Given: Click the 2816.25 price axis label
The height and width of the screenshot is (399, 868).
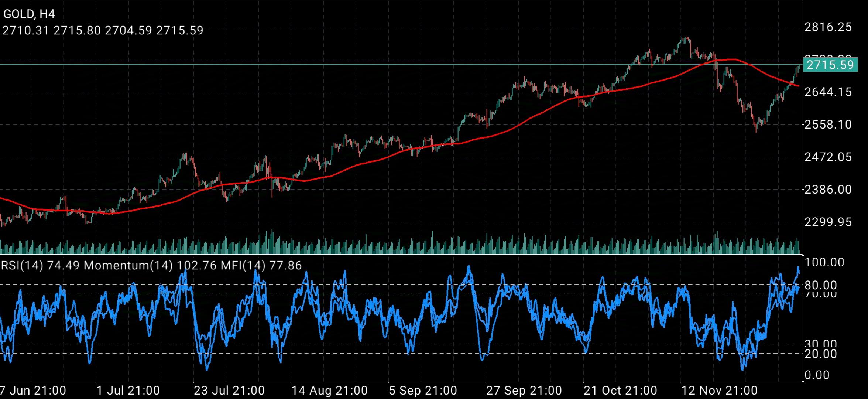Looking at the screenshot, I should coord(828,27).
